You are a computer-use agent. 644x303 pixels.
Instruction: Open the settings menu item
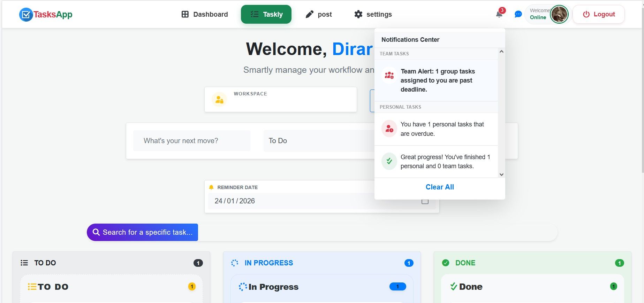click(x=373, y=14)
